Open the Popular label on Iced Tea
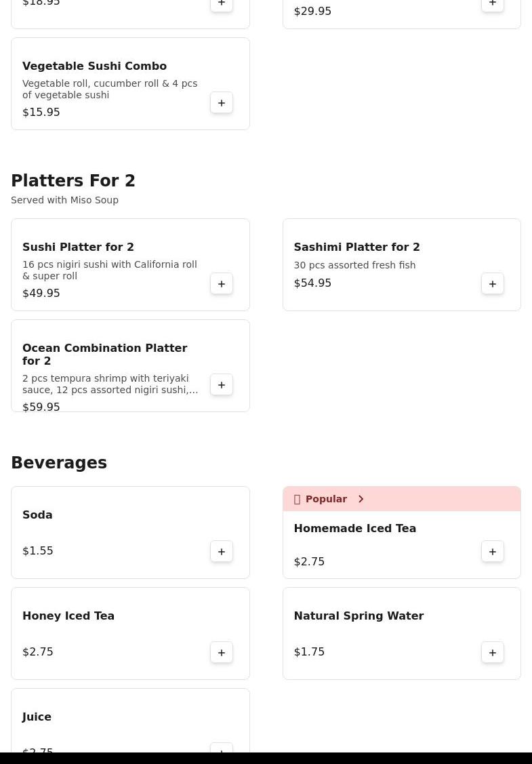Image resolution: width=532 pixels, height=764 pixels. tap(326, 500)
